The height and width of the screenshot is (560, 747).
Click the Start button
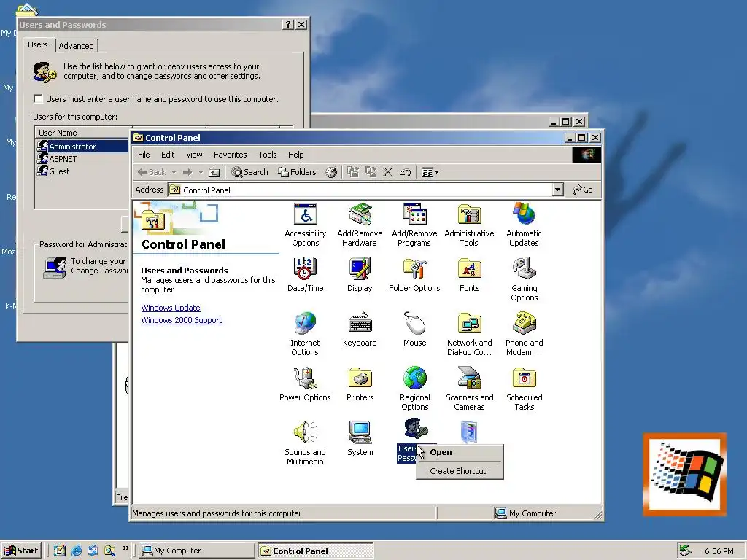[x=21, y=551]
